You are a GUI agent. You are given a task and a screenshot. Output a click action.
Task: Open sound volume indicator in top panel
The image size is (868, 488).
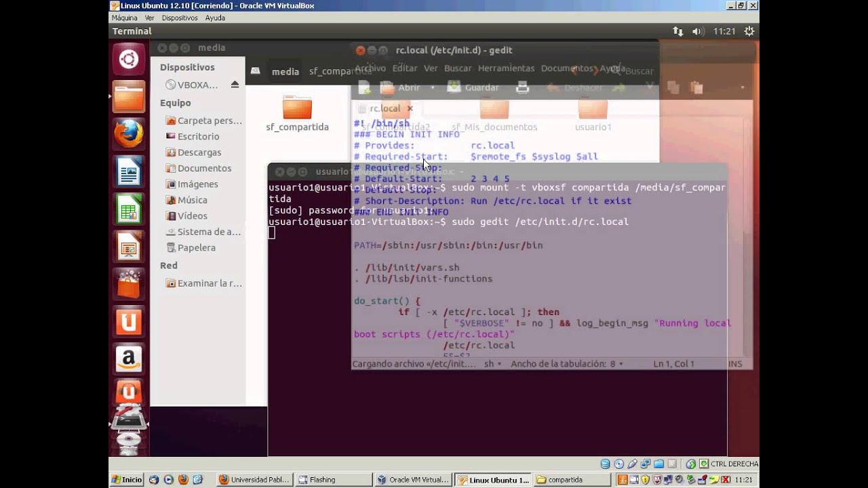tap(698, 31)
